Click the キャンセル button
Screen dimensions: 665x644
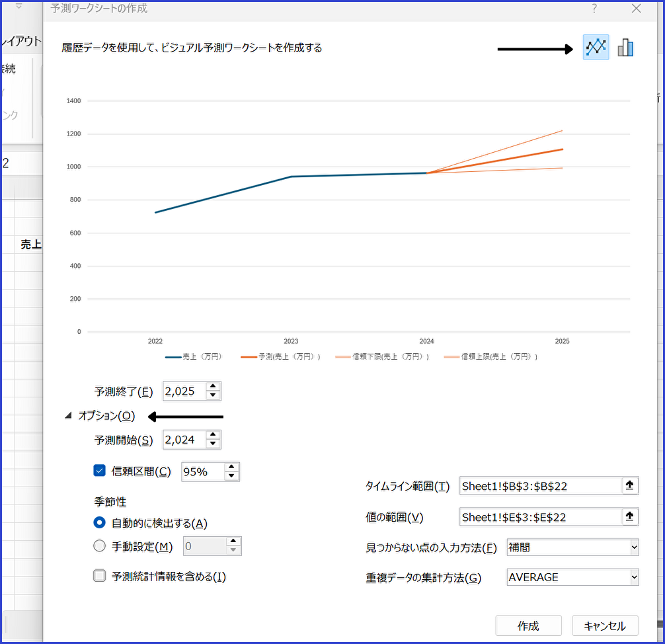pos(605,625)
